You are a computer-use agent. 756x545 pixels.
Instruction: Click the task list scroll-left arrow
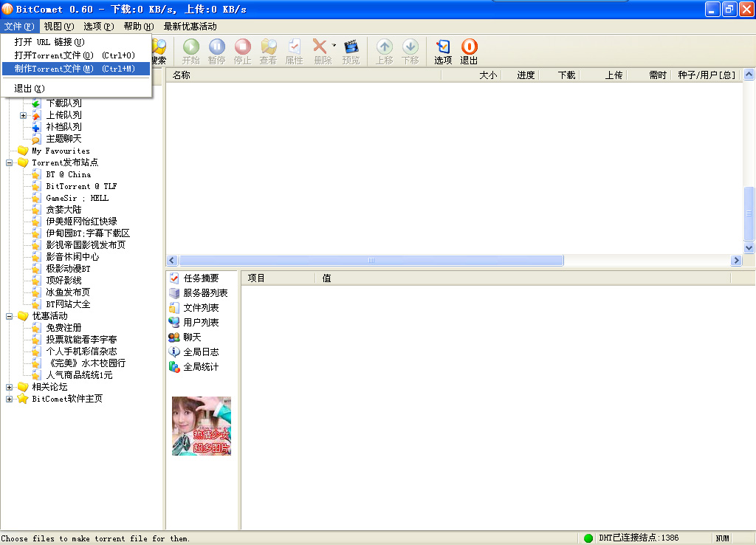(171, 261)
